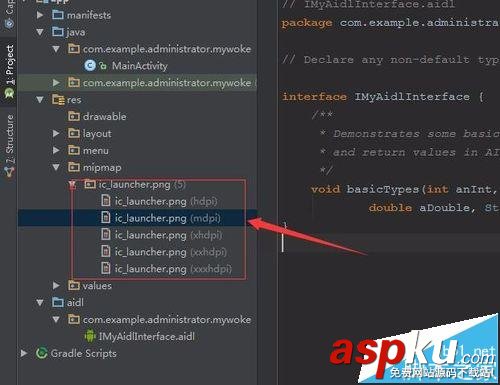Click 'void basicTypes(int anInt' code line

click(x=404, y=189)
